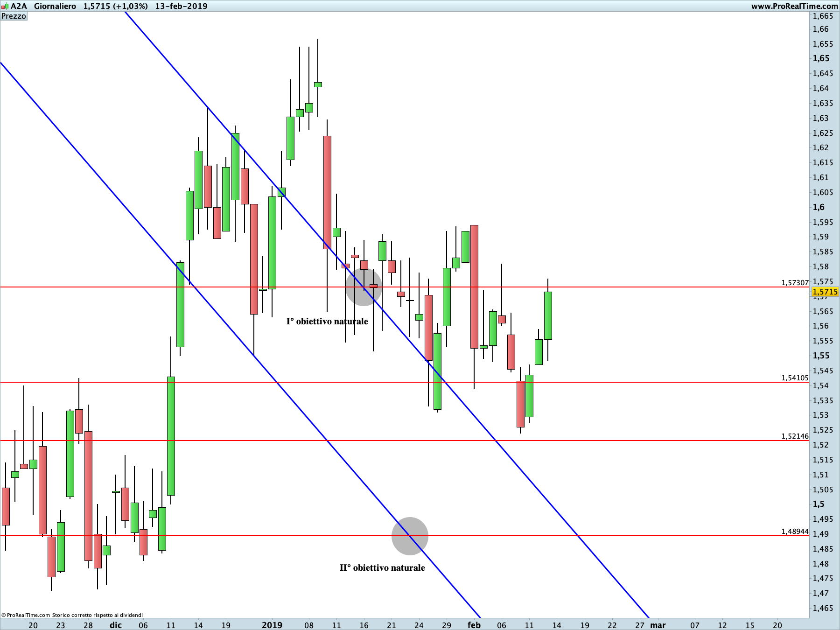Click the 1,665 top price axis label
This screenshot has width=840, height=630.
tap(823, 16)
